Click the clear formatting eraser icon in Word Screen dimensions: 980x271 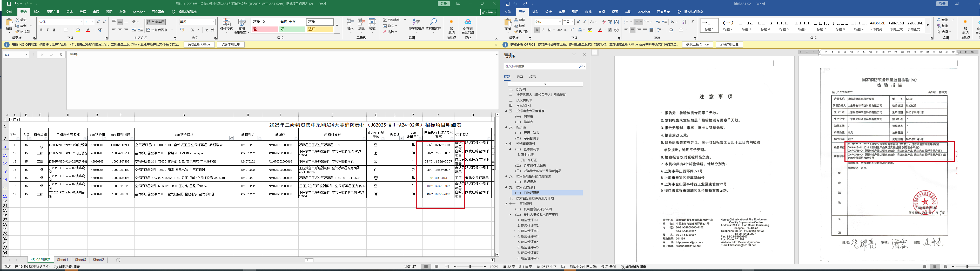pyautogui.click(x=604, y=22)
